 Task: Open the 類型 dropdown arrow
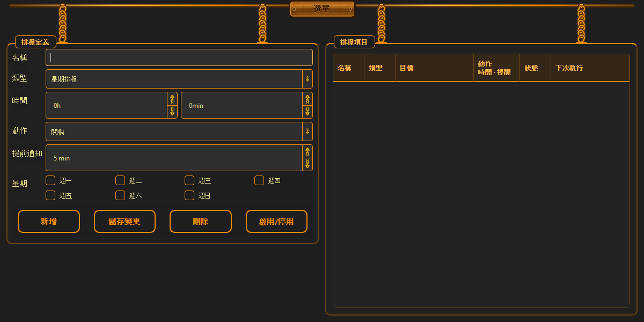(308, 79)
